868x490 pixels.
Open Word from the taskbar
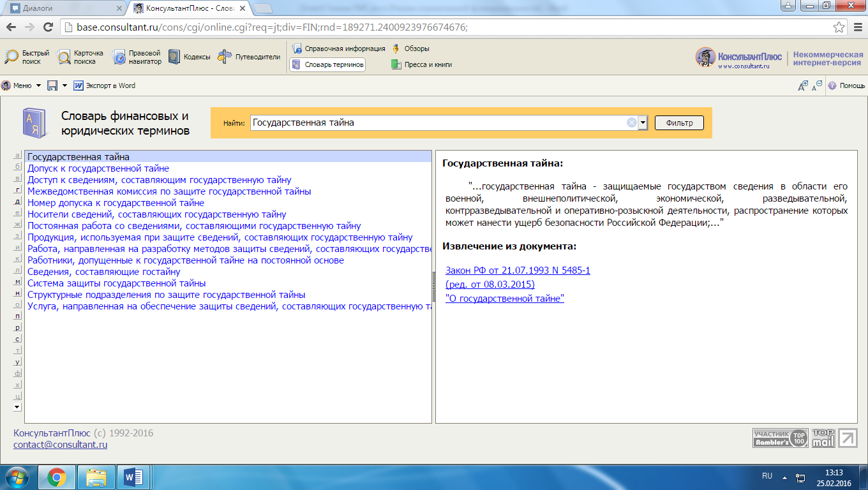tap(134, 477)
